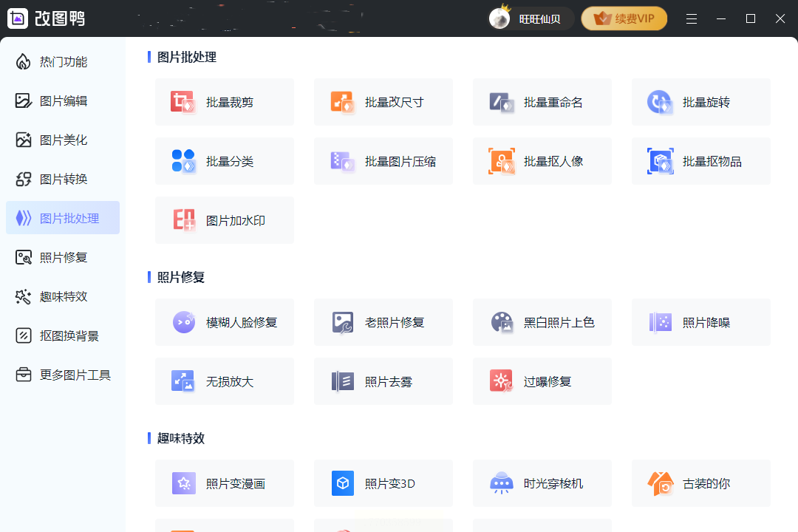This screenshot has width=798, height=532.
Task: Click the 照片去雾 defog icon
Action: pos(343,381)
